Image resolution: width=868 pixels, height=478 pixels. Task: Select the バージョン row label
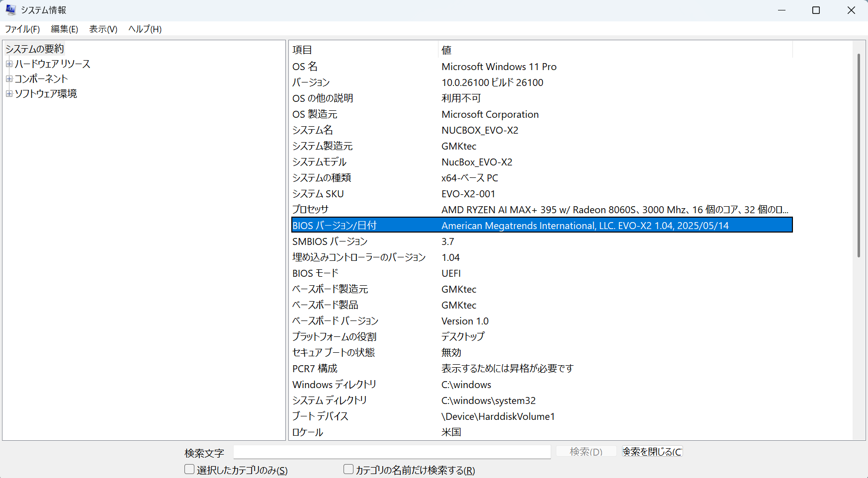coord(311,82)
